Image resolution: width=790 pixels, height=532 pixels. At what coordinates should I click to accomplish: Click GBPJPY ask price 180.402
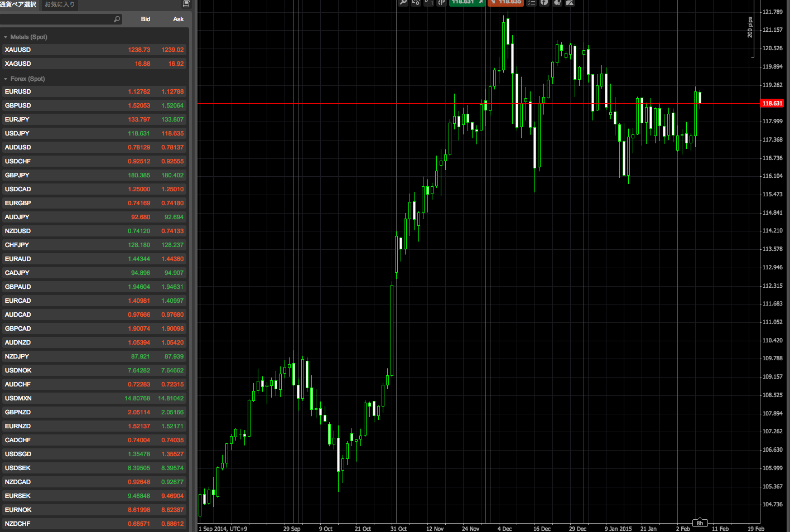172,175
